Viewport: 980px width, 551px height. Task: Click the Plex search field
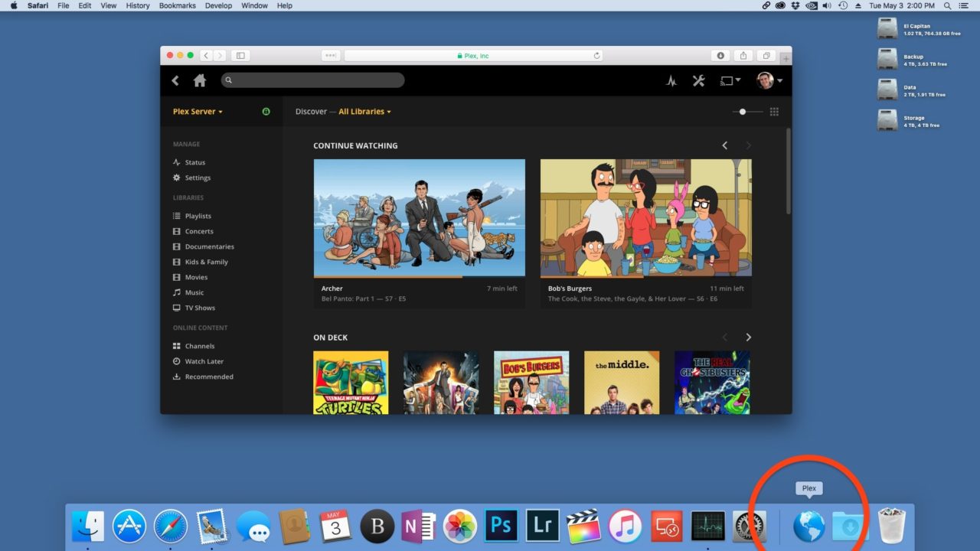(312, 80)
